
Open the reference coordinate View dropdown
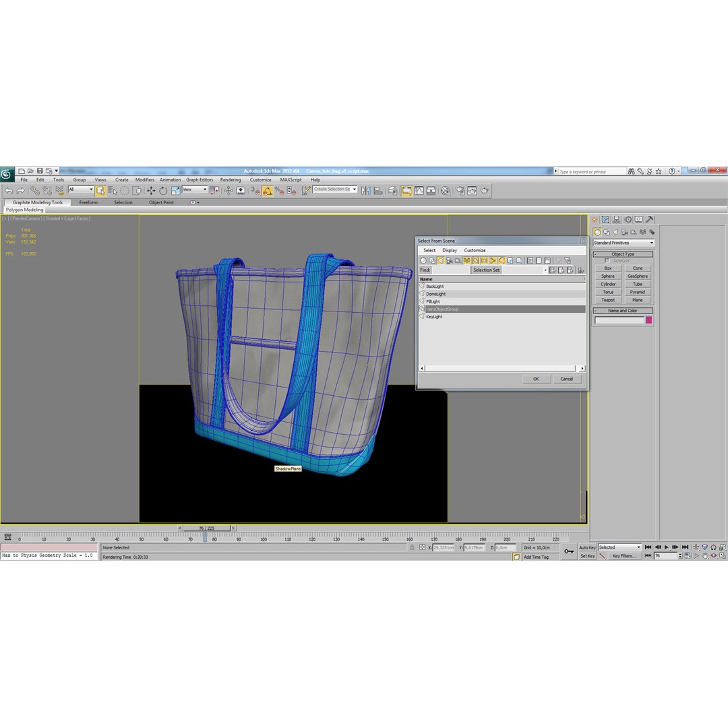pos(195,189)
